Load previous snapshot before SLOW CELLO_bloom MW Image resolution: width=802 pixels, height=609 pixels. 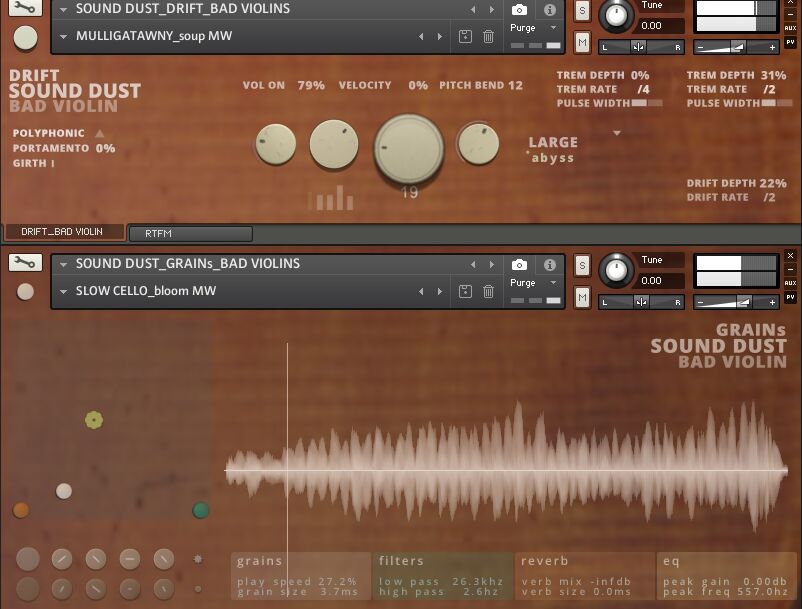pos(421,291)
